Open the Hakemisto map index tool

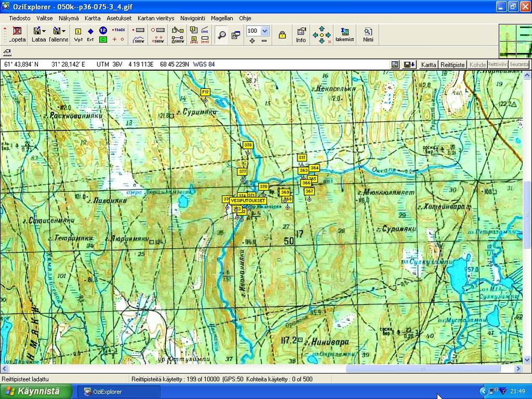pos(344,34)
